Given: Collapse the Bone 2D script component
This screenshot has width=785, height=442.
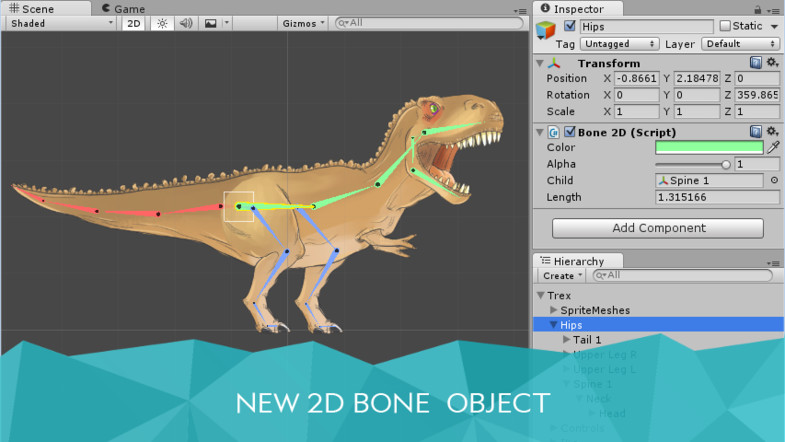Looking at the screenshot, I should [x=540, y=133].
